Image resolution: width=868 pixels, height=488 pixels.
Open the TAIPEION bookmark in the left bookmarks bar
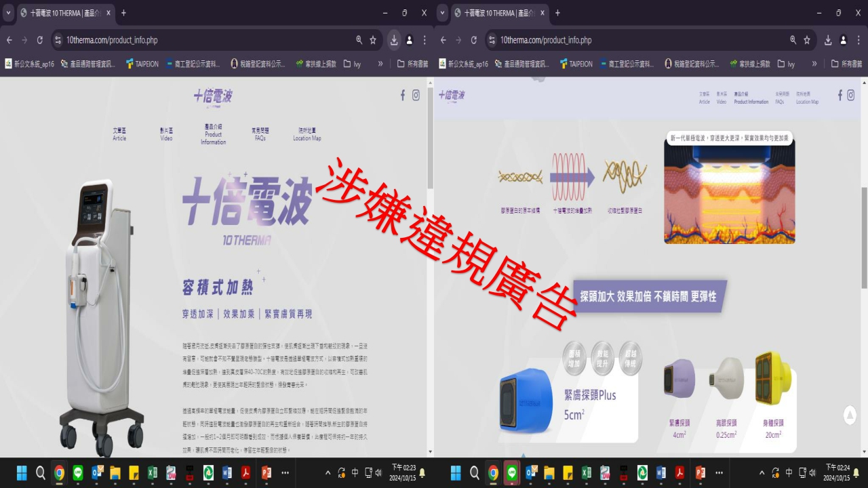pos(141,64)
